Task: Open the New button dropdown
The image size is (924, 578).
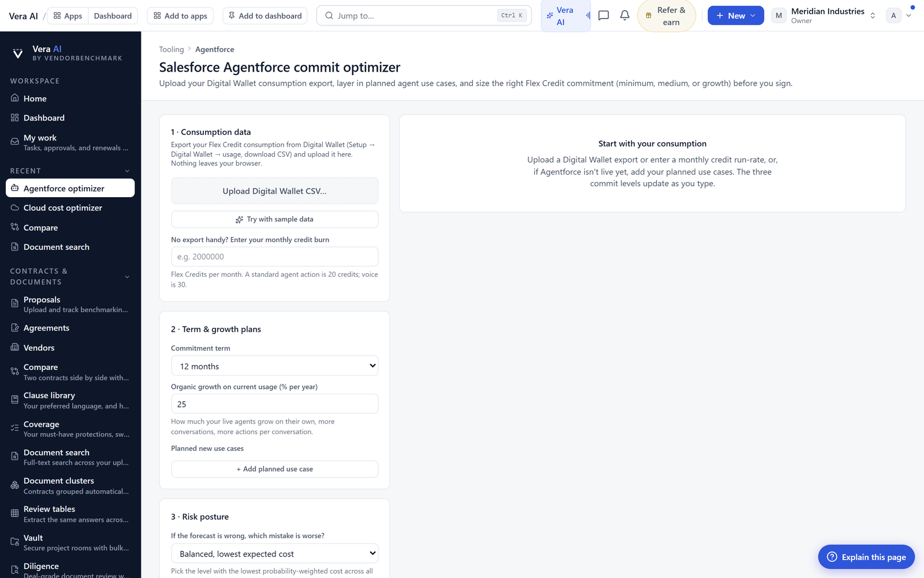Action: tap(736, 16)
